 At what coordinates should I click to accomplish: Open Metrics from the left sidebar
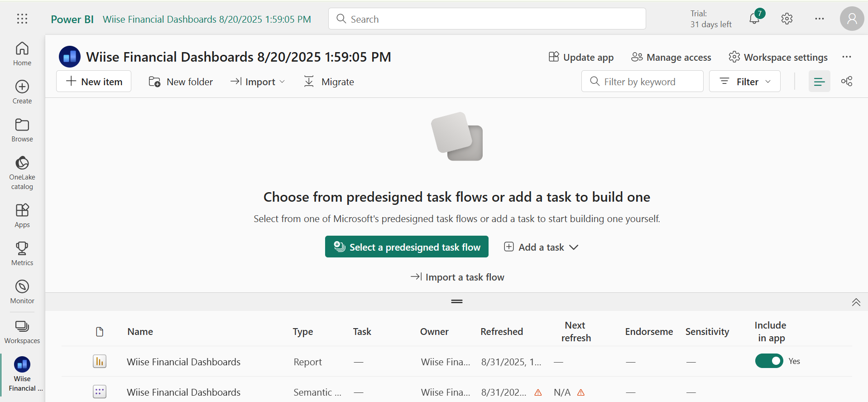pos(22,253)
